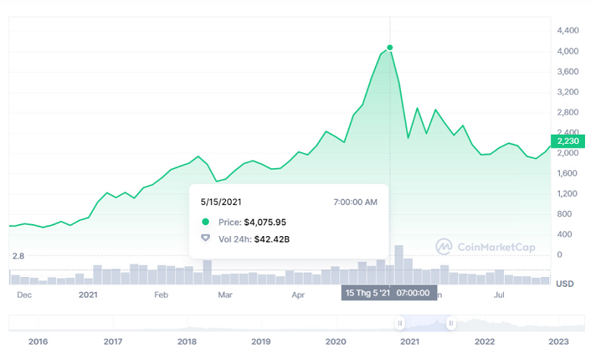Click the green Price dot in tooltip

pyautogui.click(x=205, y=222)
